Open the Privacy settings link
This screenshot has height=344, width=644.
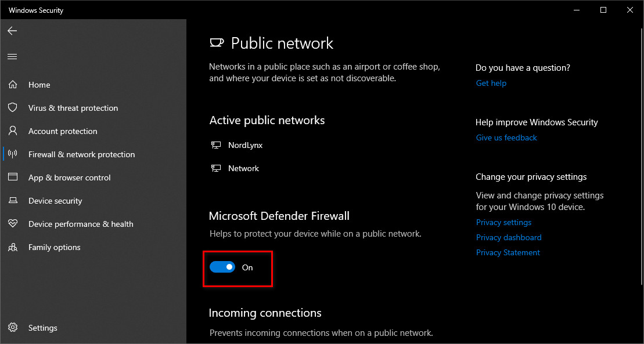(503, 222)
